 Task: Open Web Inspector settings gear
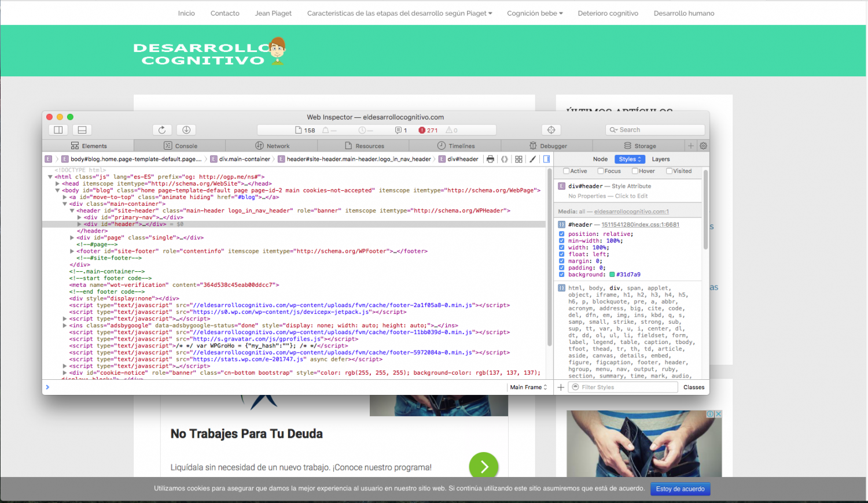point(703,146)
